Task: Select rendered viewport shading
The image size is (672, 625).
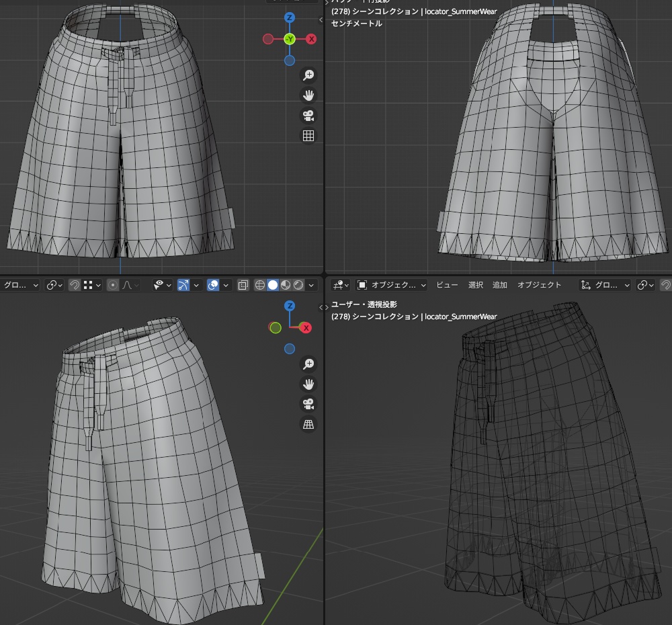Action: click(x=298, y=285)
